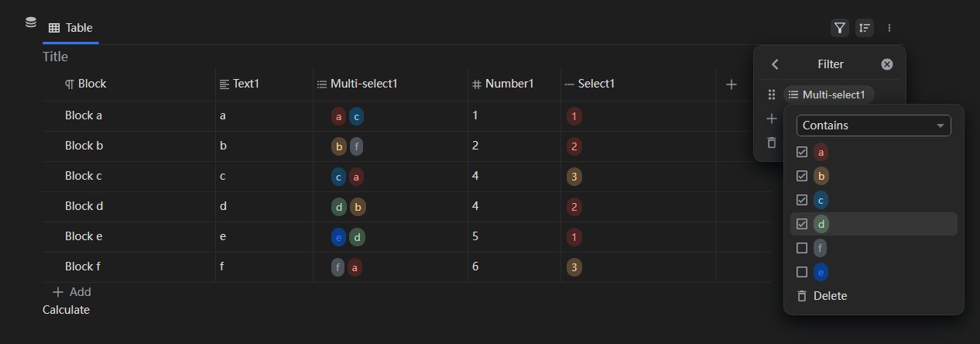Check option e in the filter list
This screenshot has height=344, width=980.
(802, 272)
